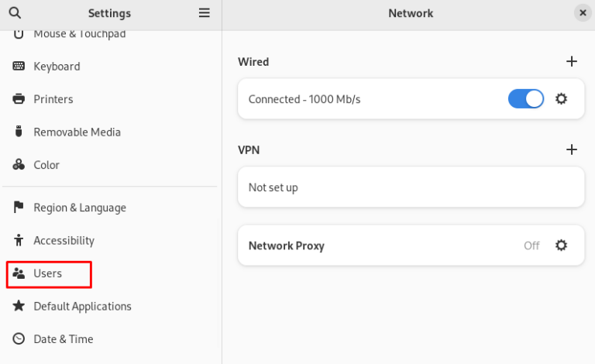Toggle the Wired connection switch off

point(526,99)
